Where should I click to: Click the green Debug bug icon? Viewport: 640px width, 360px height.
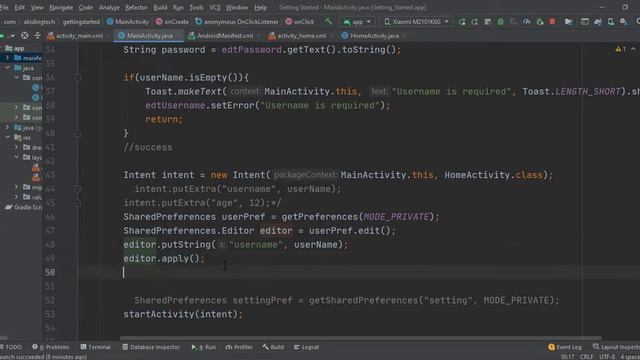click(x=500, y=22)
